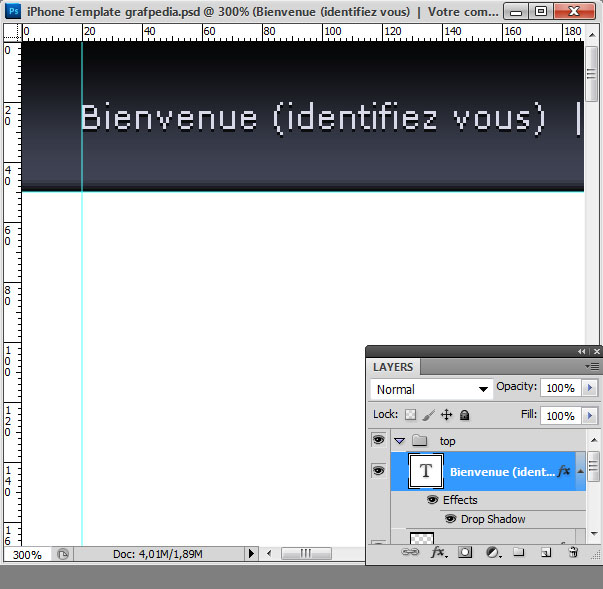
Task: Click the document vertical scrollbar thumb
Action: click(x=591, y=74)
